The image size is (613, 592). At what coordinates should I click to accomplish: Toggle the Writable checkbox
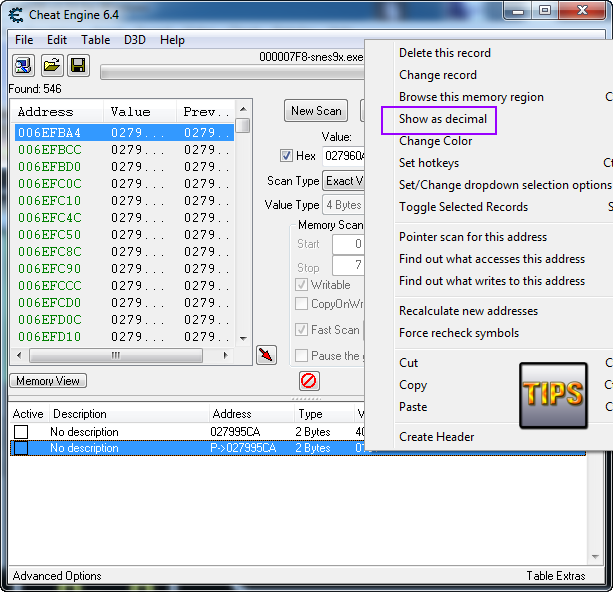(301, 284)
